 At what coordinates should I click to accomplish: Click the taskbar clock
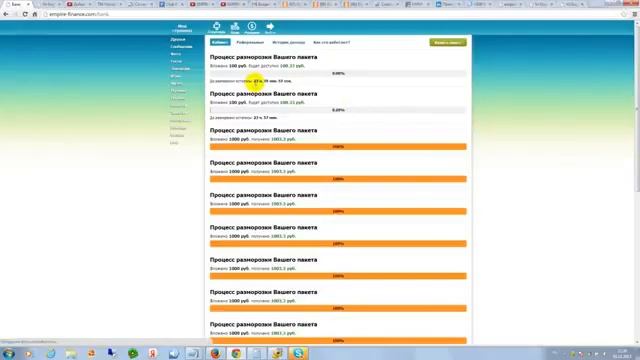(622, 353)
